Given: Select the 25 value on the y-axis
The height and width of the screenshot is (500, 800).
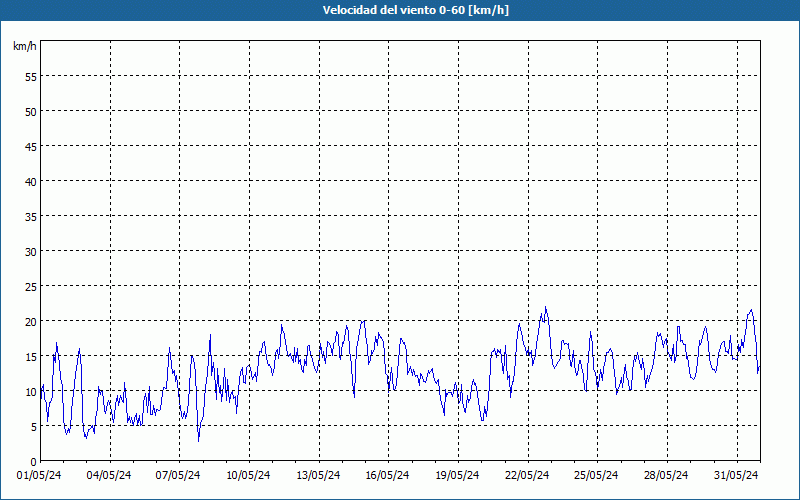Looking at the screenshot, I should pyautogui.click(x=31, y=286).
